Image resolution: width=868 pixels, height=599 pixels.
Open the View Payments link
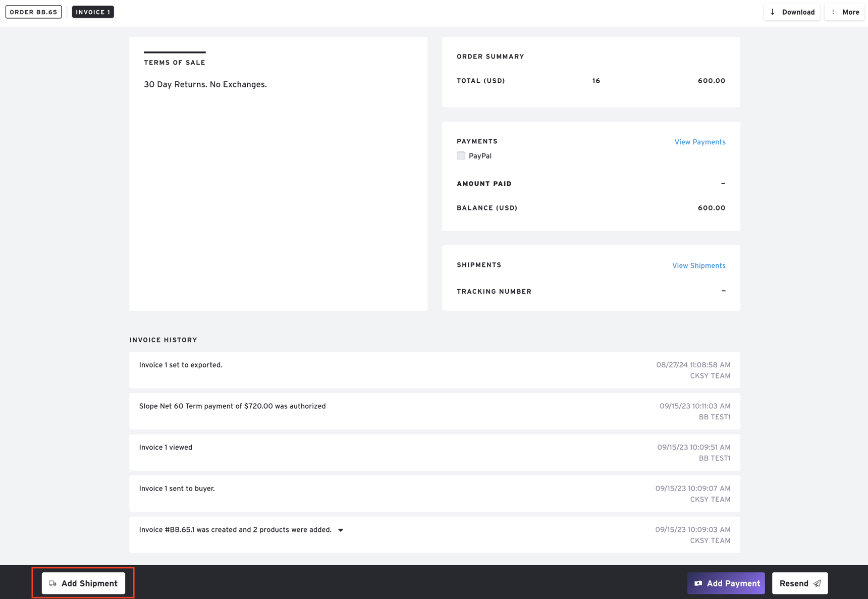(x=700, y=142)
